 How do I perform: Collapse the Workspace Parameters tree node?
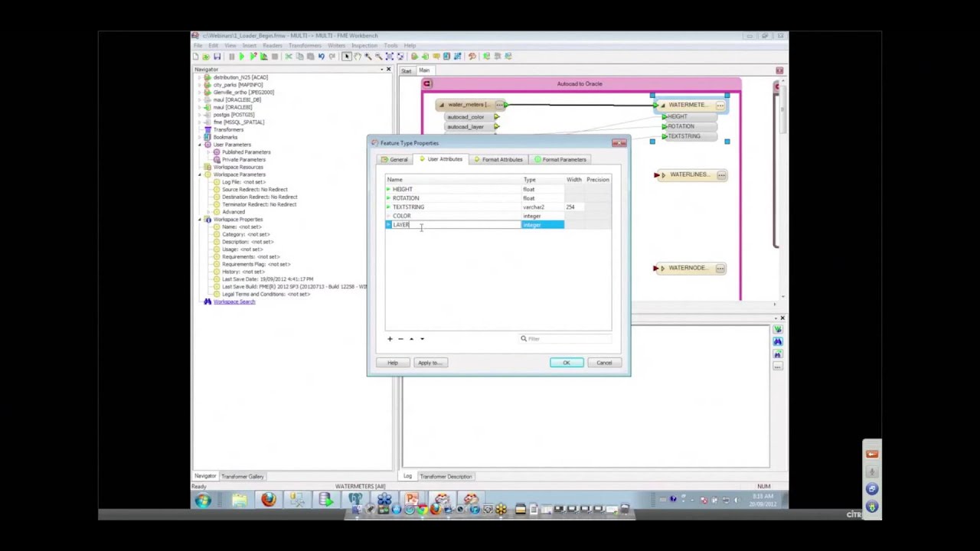200,174
